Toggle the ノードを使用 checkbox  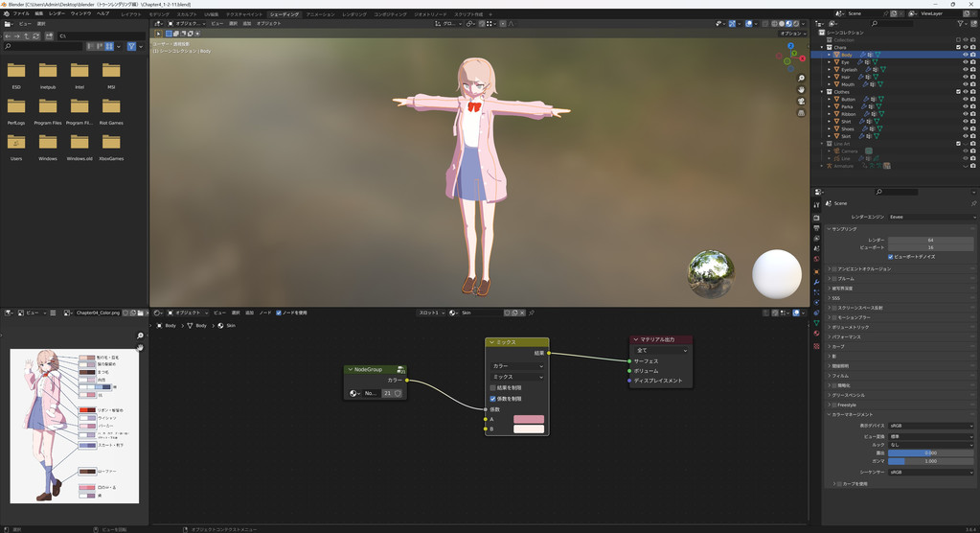[279, 313]
